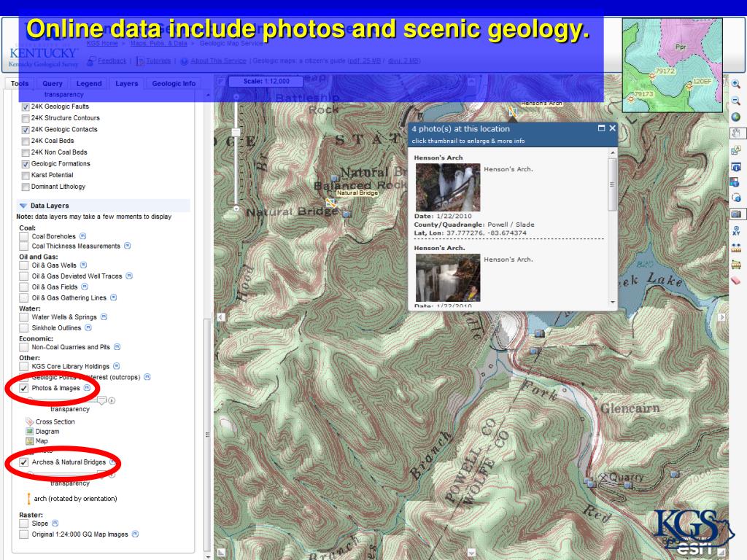This screenshot has width=747, height=560.
Task: Switch to the Query tab
Action: point(53,83)
